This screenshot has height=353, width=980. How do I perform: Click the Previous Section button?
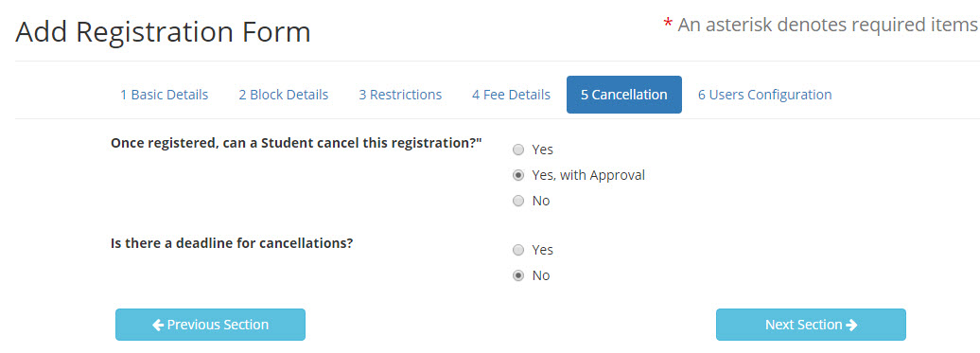point(210,325)
